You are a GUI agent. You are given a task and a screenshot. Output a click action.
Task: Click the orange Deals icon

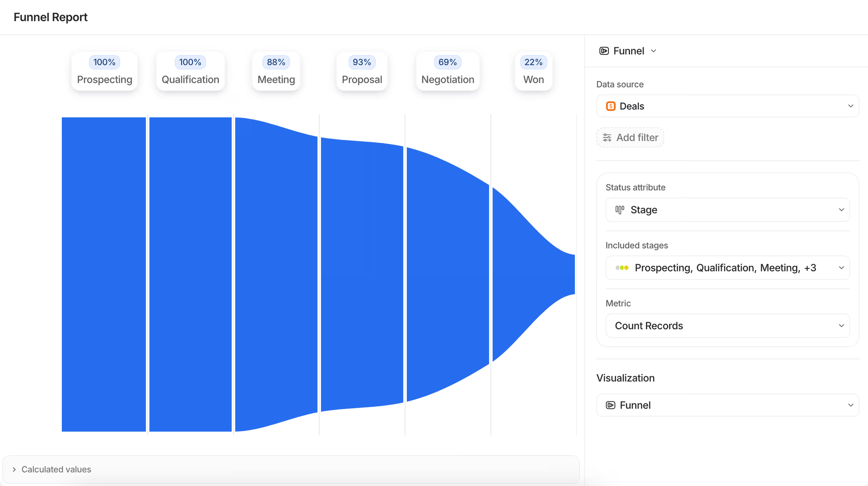(x=611, y=106)
